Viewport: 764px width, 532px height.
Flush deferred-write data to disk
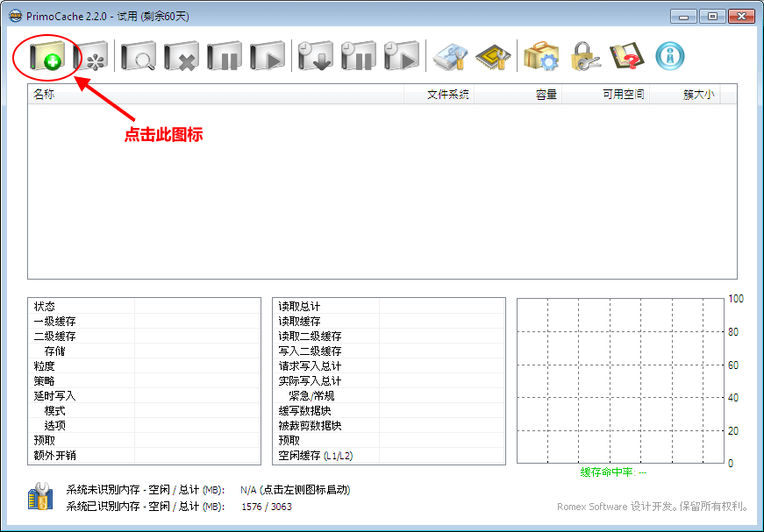(x=316, y=54)
